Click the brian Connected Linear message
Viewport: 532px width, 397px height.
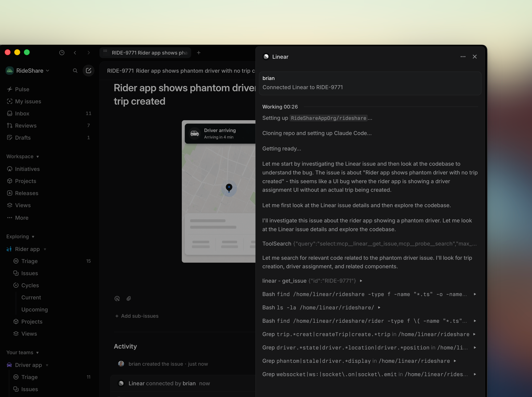point(370,83)
